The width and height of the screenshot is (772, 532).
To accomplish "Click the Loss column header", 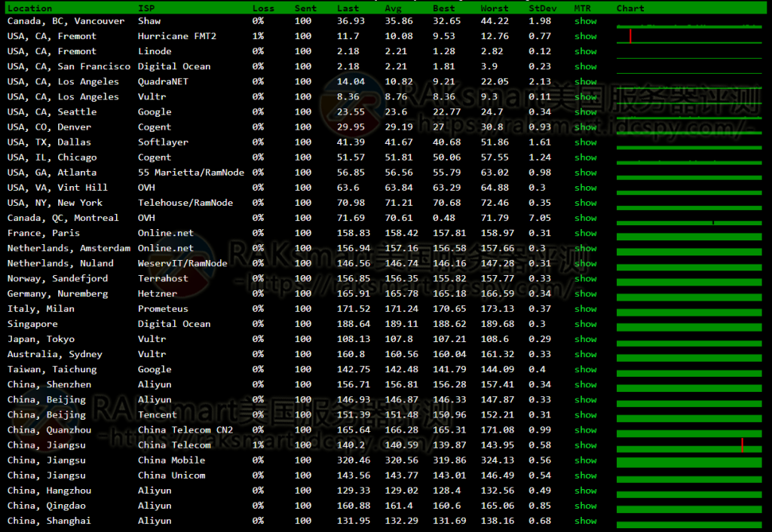I will 263,8.
